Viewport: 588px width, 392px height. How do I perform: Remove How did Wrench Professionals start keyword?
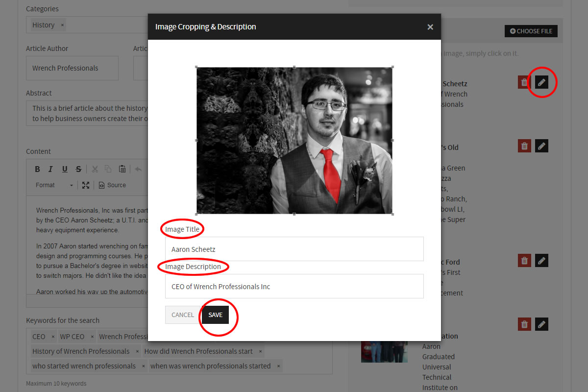[261, 351]
